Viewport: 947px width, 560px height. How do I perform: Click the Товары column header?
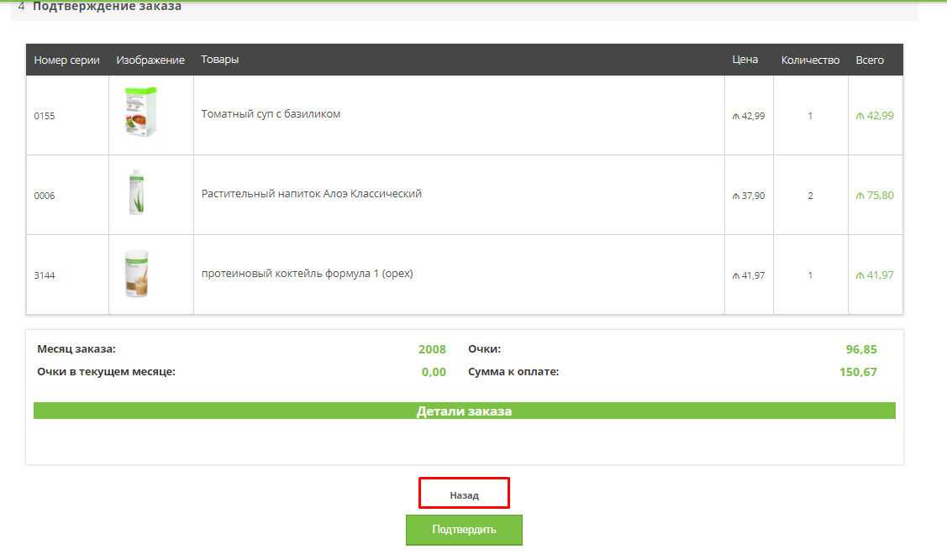coord(219,60)
